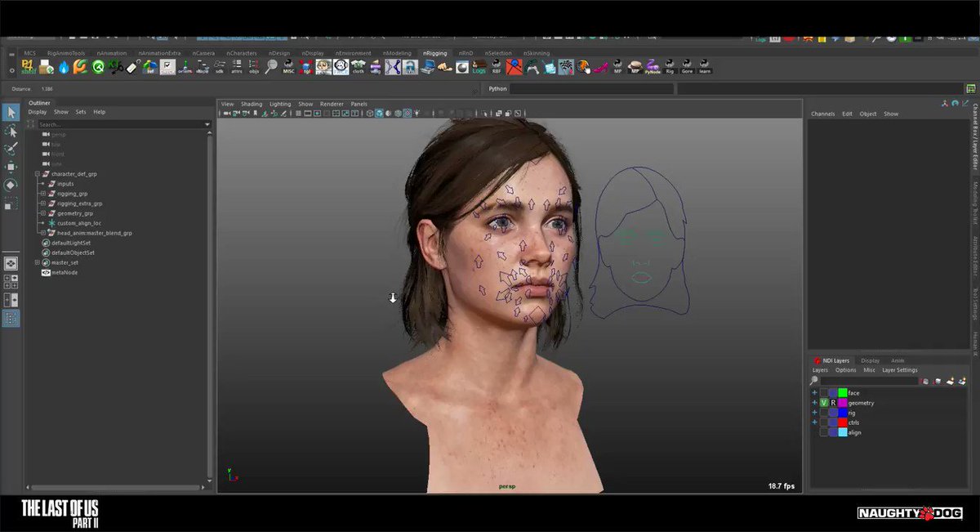Click the padlock shelf icon
980x532 pixels.
click(x=409, y=68)
